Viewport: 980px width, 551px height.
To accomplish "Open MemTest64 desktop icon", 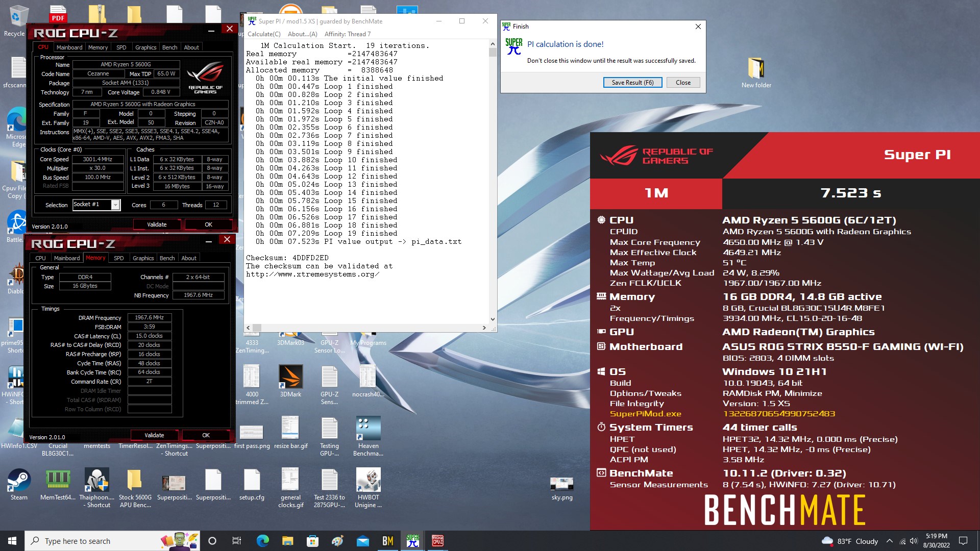I will coord(58,485).
